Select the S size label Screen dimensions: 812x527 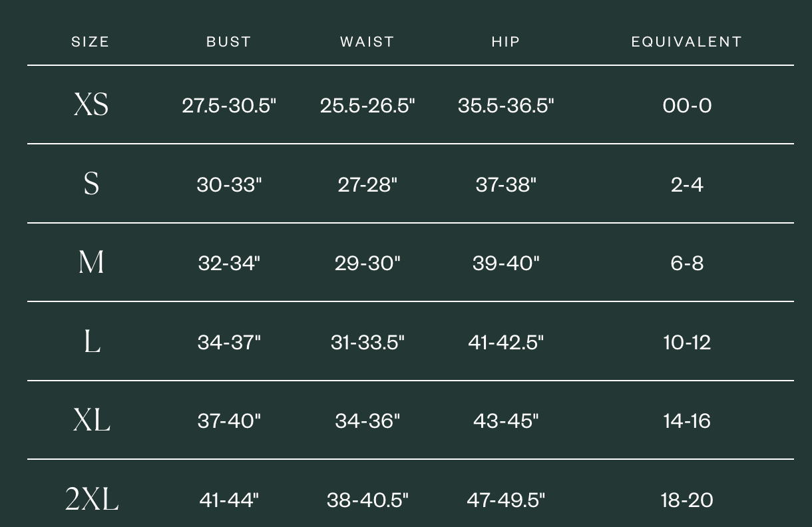coord(91,183)
